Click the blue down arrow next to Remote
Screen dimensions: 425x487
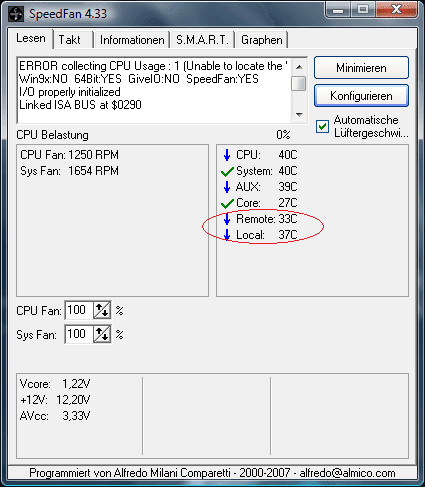[227, 219]
